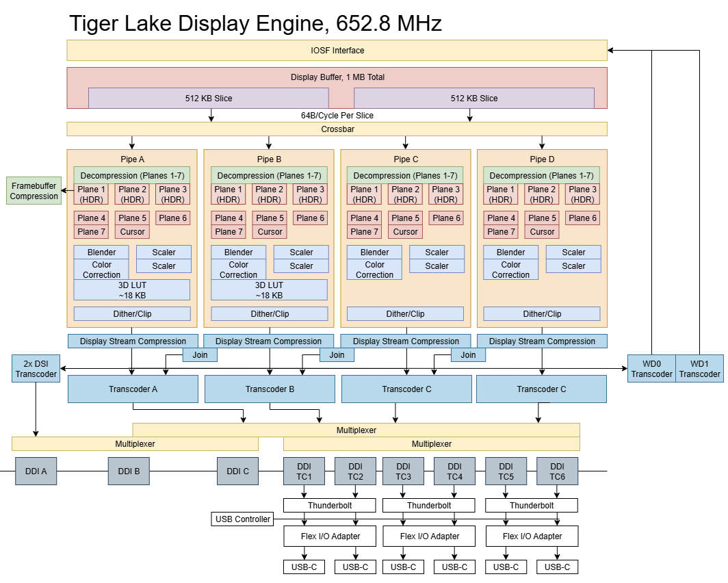
Task: Click the DDI C block
Action: pyautogui.click(x=237, y=471)
